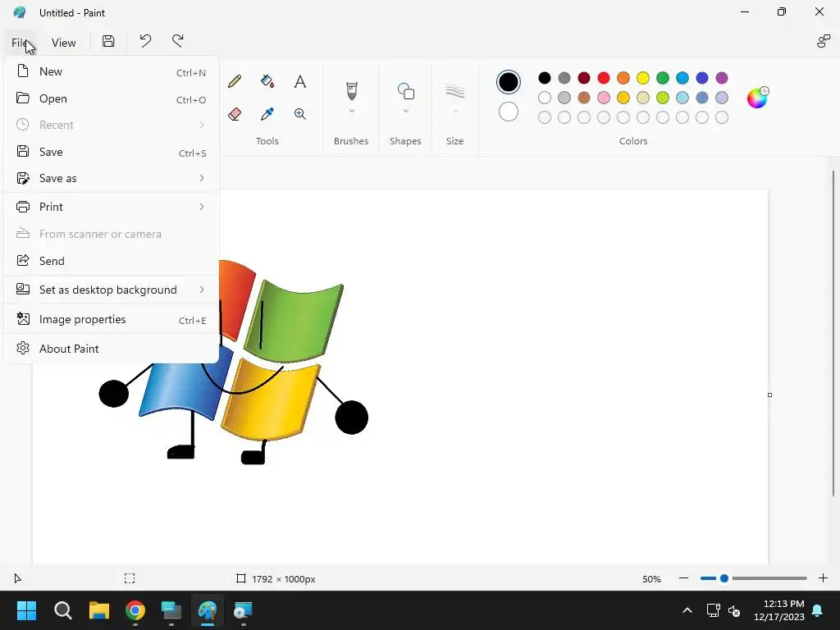This screenshot has width=840, height=630.
Task: Open the Brushes dropdown arrow
Action: [x=351, y=111]
